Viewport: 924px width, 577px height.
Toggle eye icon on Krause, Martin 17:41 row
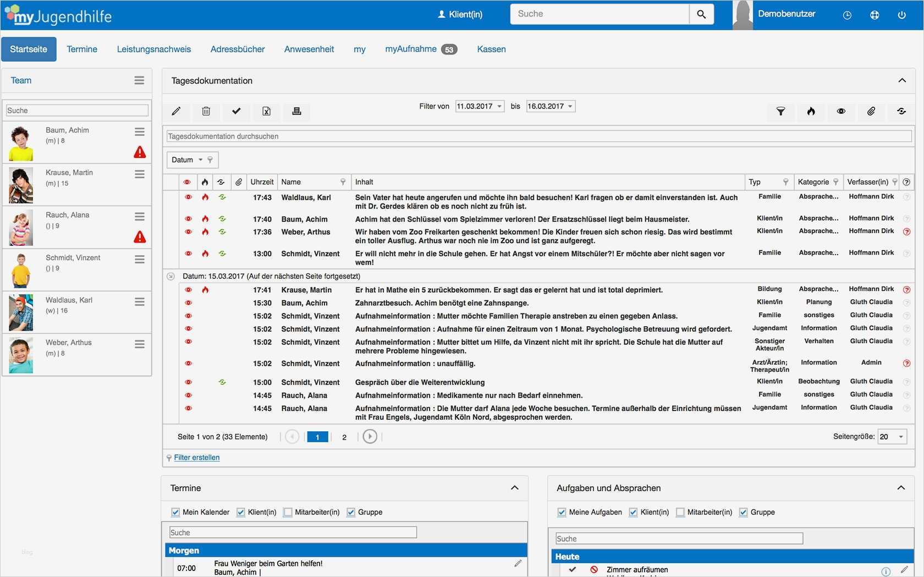[188, 290]
